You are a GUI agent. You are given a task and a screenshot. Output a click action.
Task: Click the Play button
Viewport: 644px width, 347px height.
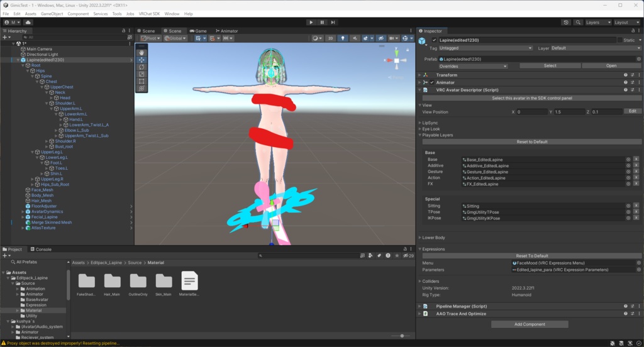click(x=311, y=22)
